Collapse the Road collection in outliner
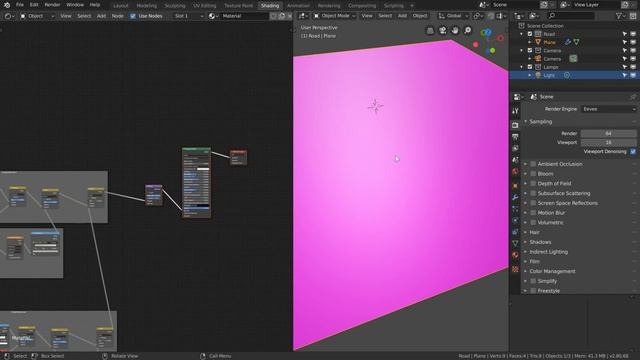Viewport: 640px width, 360px height. (521, 34)
